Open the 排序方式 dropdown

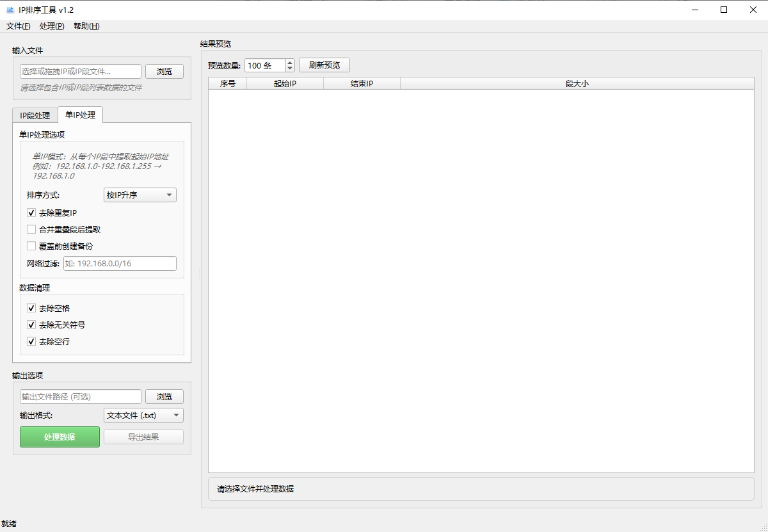pyautogui.click(x=140, y=195)
